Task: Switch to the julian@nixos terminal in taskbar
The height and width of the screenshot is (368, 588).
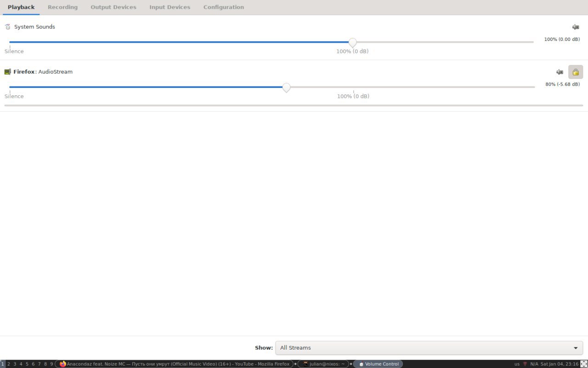Action: (323, 364)
